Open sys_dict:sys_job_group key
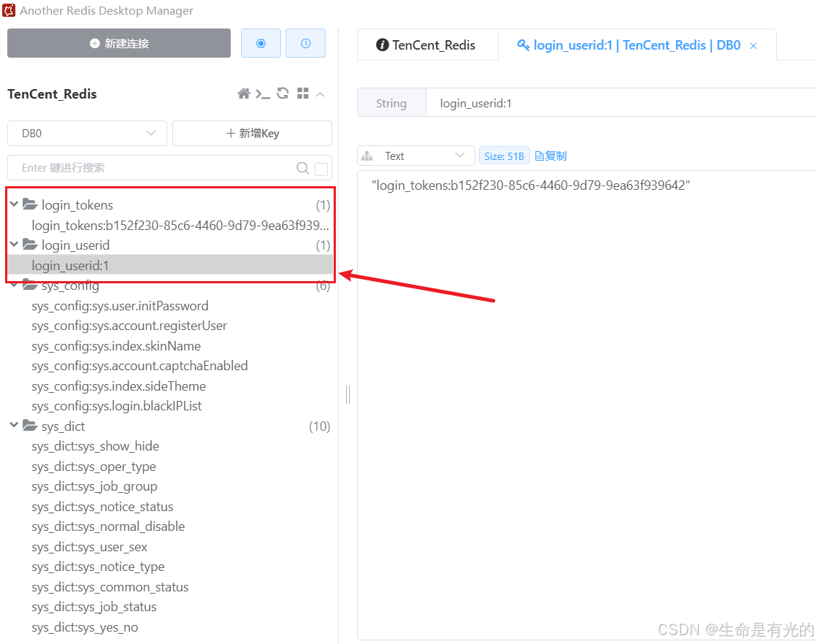This screenshot has height=644, width=817. (94, 486)
